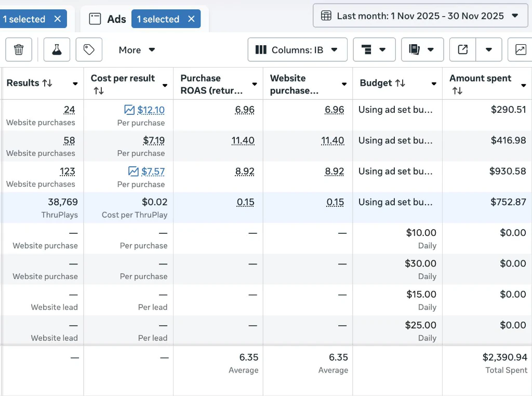Switch to the Ads tab
532x396 pixels.
tap(116, 19)
